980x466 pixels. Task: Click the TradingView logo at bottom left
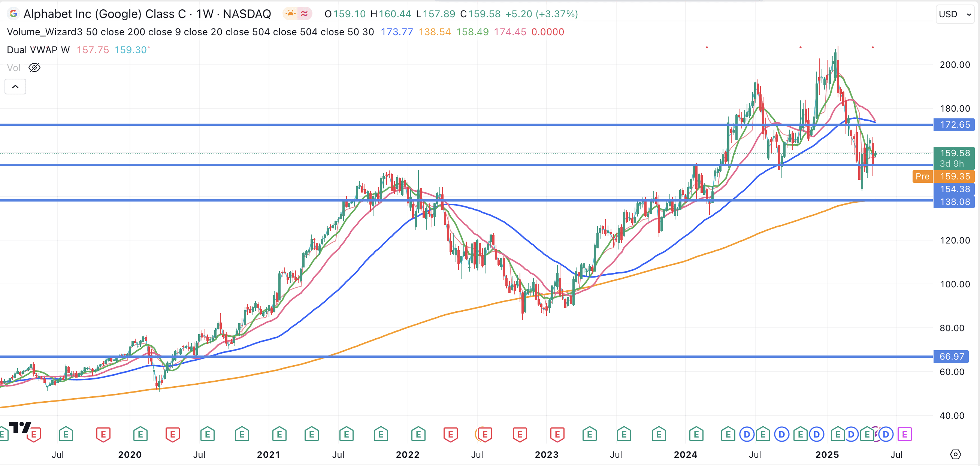pyautogui.click(x=20, y=427)
